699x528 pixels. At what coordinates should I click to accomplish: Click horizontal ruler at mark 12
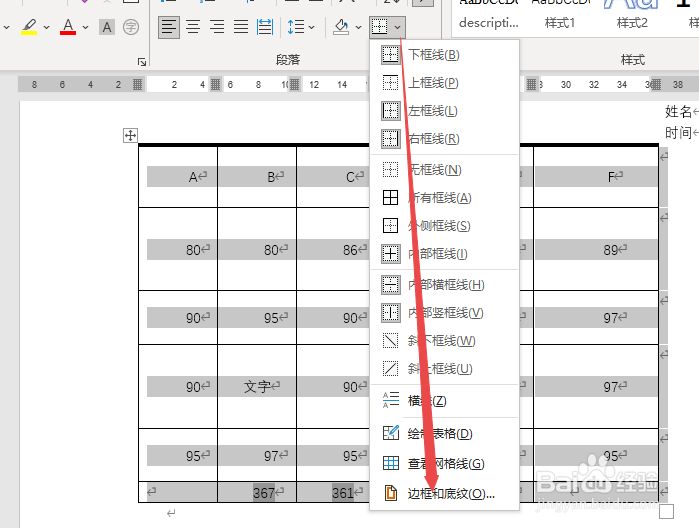click(x=314, y=85)
